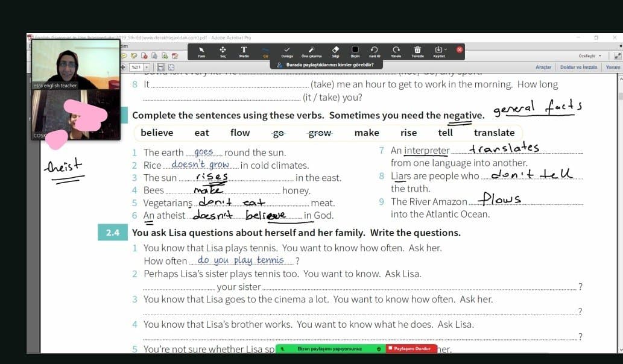Activate the Metin text annotation tool

pyautogui.click(x=244, y=52)
